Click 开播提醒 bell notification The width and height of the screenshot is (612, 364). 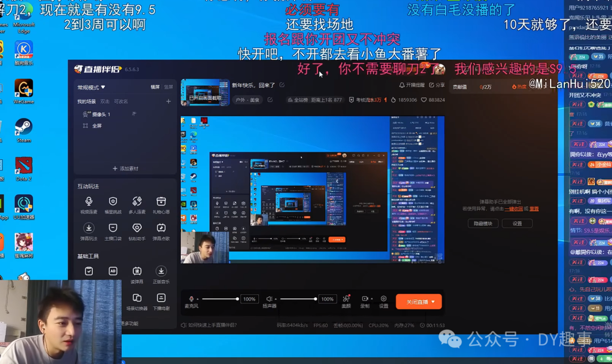(411, 85)
